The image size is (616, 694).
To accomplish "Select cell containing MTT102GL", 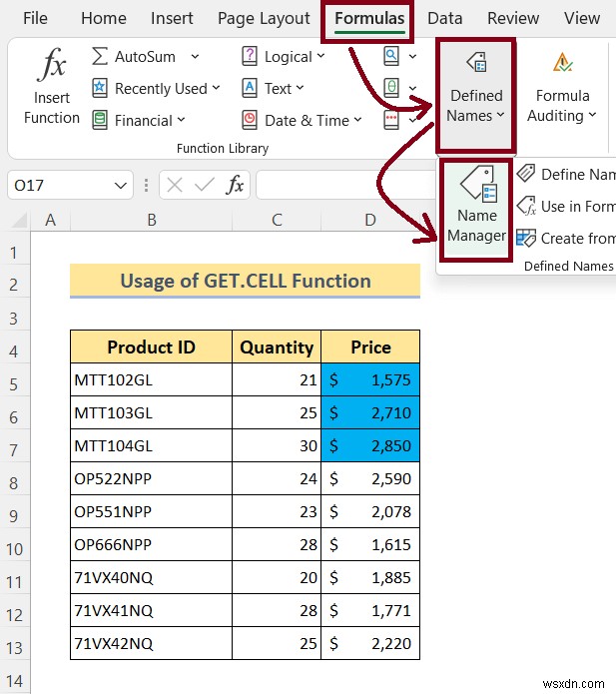I will click(152, 379).
